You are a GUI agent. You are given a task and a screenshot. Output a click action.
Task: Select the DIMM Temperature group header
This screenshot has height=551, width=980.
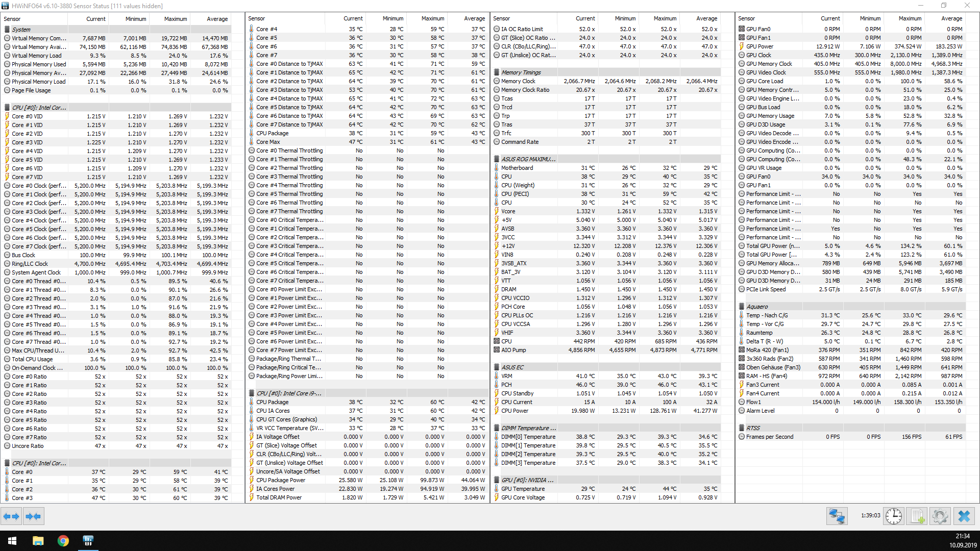[x=525, y=428]
